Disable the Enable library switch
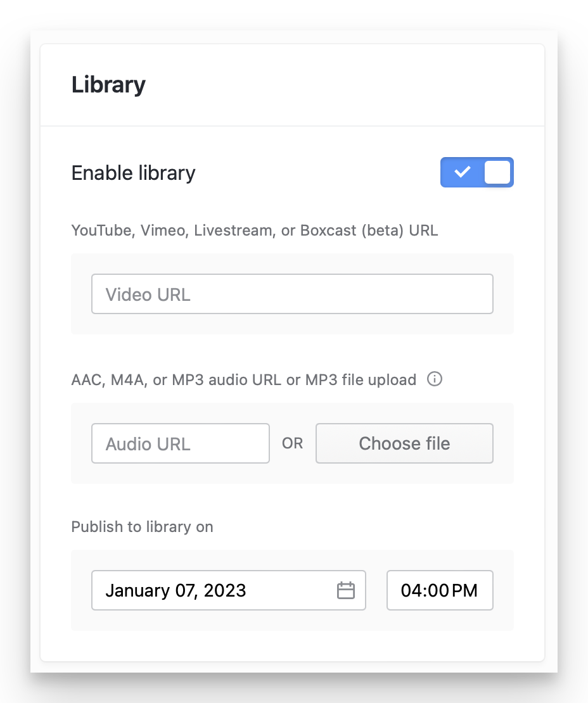The image size is (588, 703). (x=476, y=172)
